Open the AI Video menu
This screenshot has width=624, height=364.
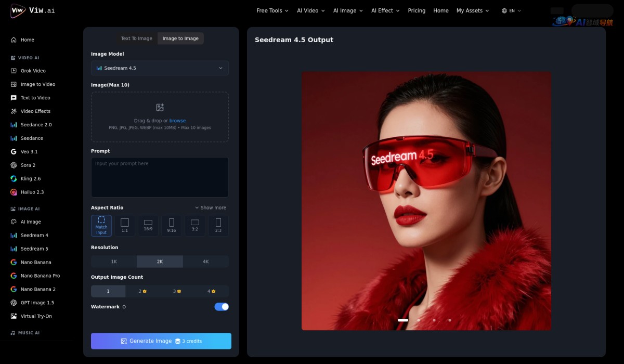tap(310, 10)
